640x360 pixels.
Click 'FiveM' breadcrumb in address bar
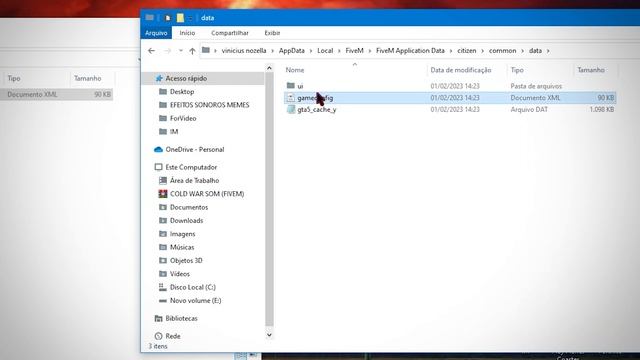pyautogui.click(x=354, y=51)
